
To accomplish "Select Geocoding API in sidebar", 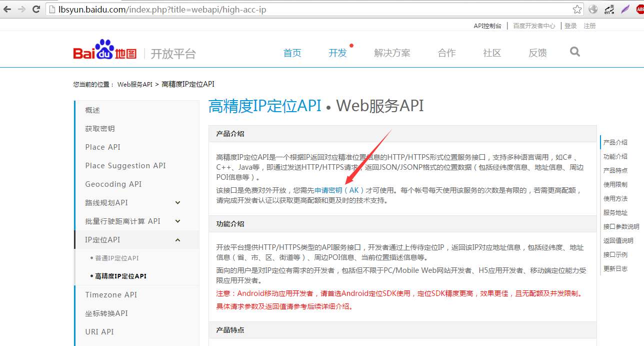I will pos(113,184).
